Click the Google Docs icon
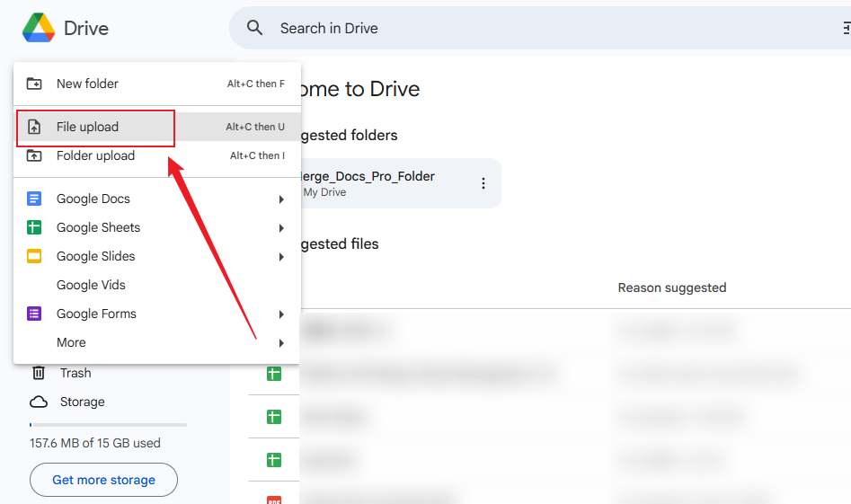 [34, 199]
